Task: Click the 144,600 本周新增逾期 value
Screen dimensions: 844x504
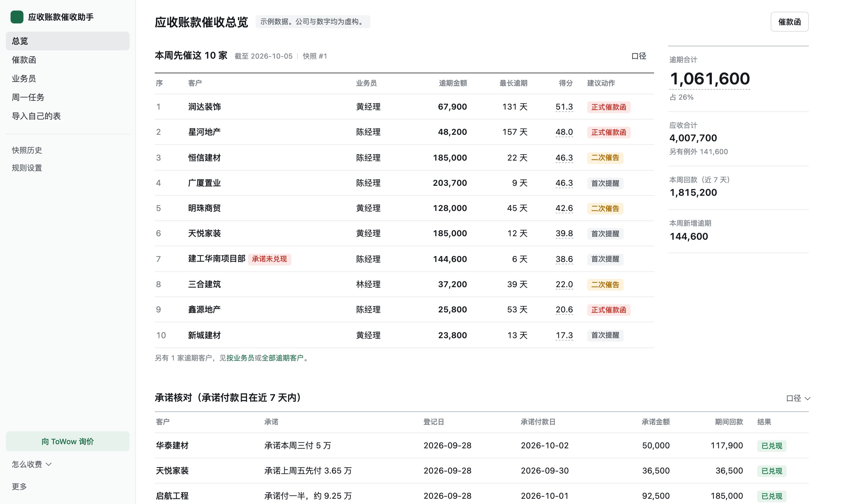Action: 689,236
